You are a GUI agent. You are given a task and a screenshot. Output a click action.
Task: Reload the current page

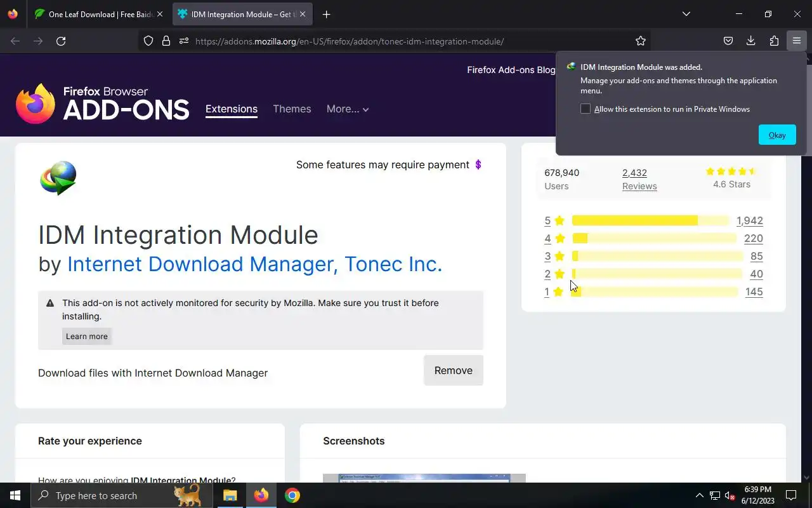click(x=61, y=41)
